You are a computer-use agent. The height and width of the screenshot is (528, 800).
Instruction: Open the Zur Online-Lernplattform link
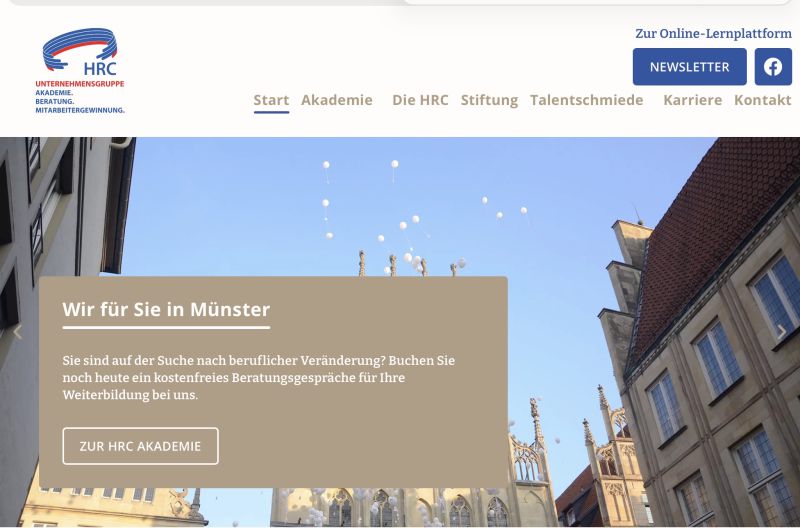[x=713, y=33]
